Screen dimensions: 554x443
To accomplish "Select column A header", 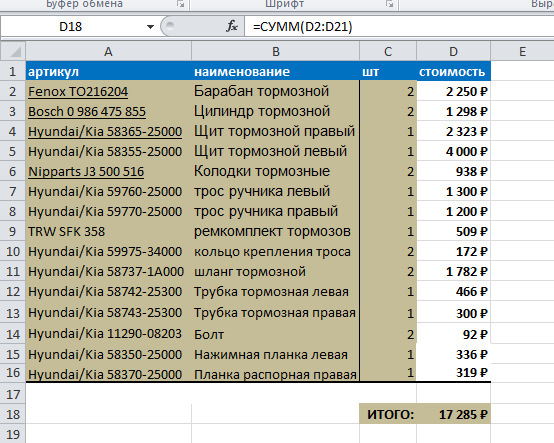I will point(108,52).
